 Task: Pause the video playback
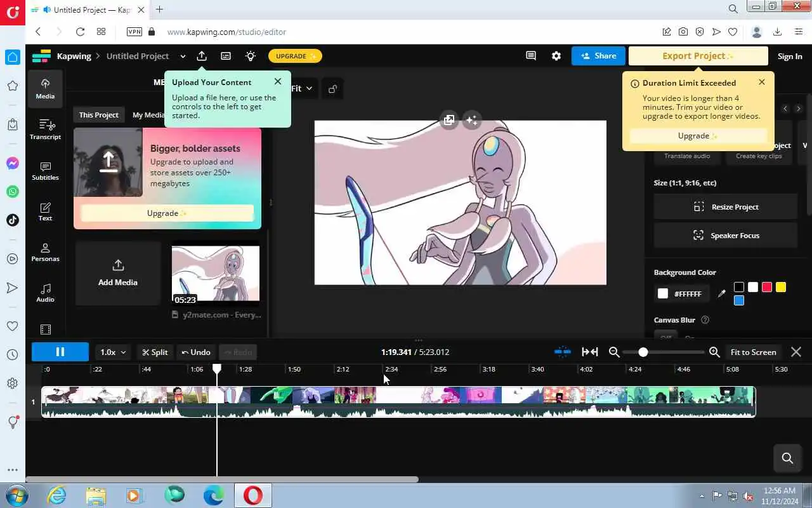coord(60,352)
